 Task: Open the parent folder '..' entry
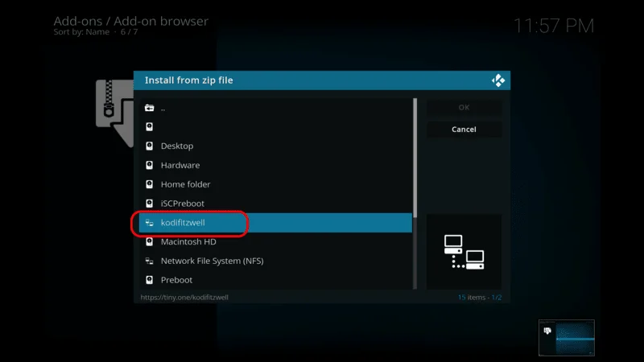275,108
